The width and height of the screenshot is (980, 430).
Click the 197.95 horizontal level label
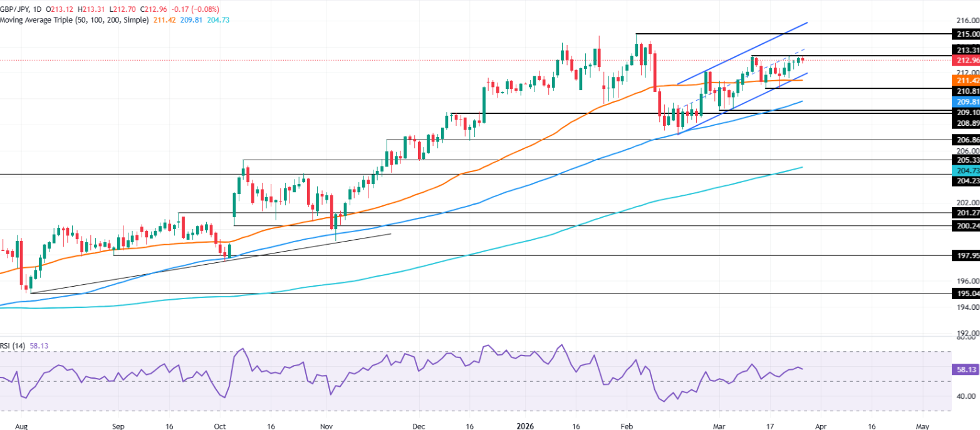pos(965,255)
